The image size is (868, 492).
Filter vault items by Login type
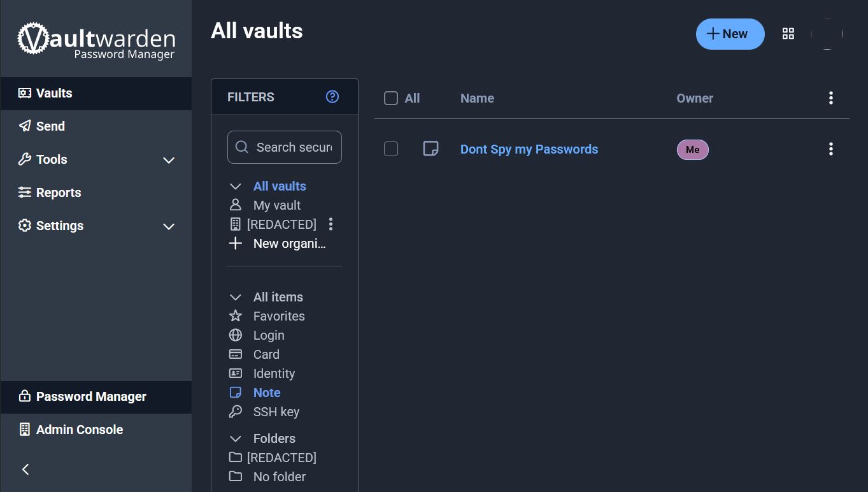pyautogui.click(x=269, y=335)
